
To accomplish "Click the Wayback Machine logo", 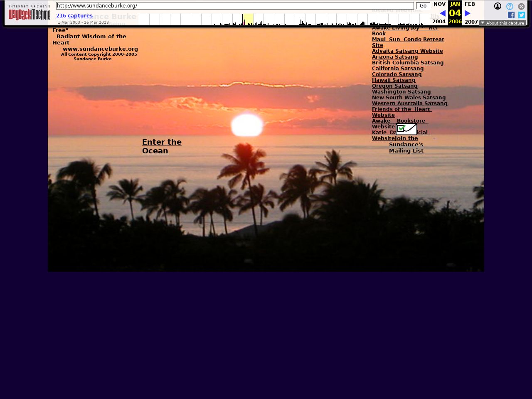I will [30, 13].
